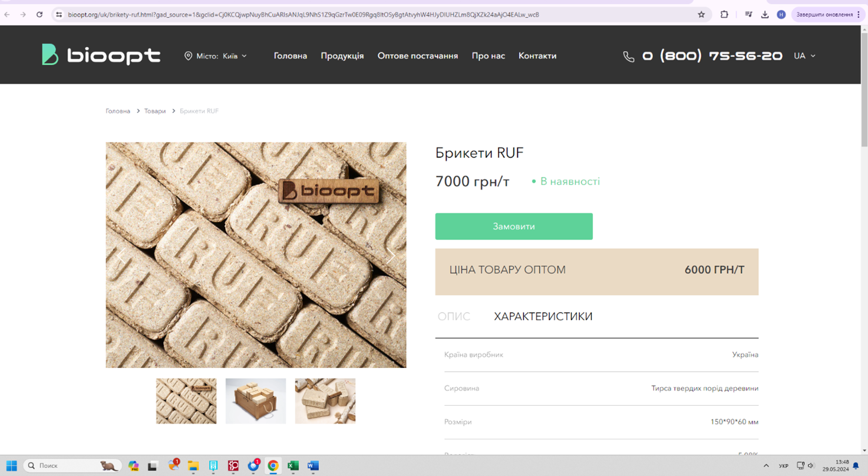Open the UA language dropdown

pos(804,56)
